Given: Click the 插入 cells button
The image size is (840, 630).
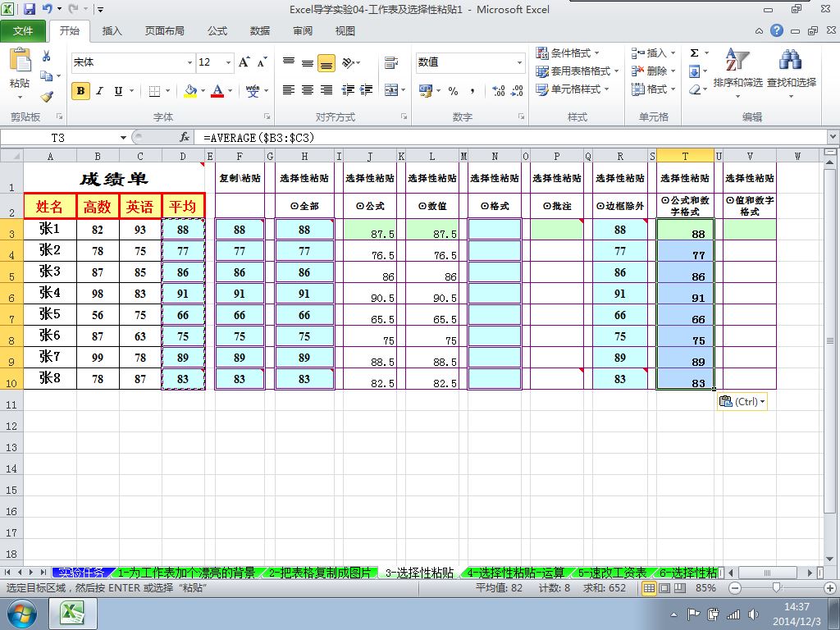Looking at the screenshot, I should point(653,53).
